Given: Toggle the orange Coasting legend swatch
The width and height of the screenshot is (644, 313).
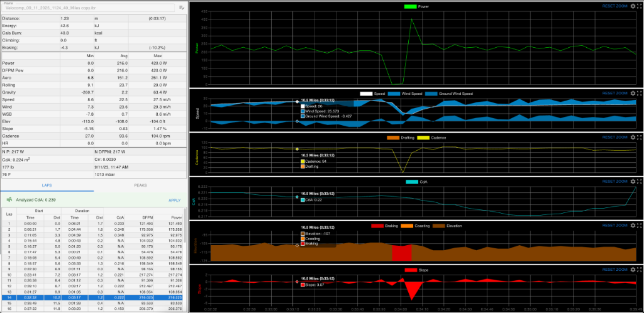Looking at the screenshot, I should tap(408, 226).
